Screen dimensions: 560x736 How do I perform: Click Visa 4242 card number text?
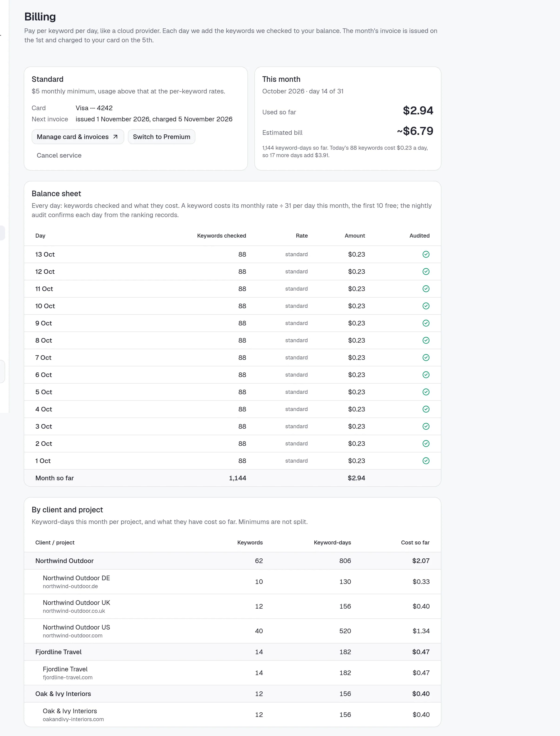coord(94,108)
